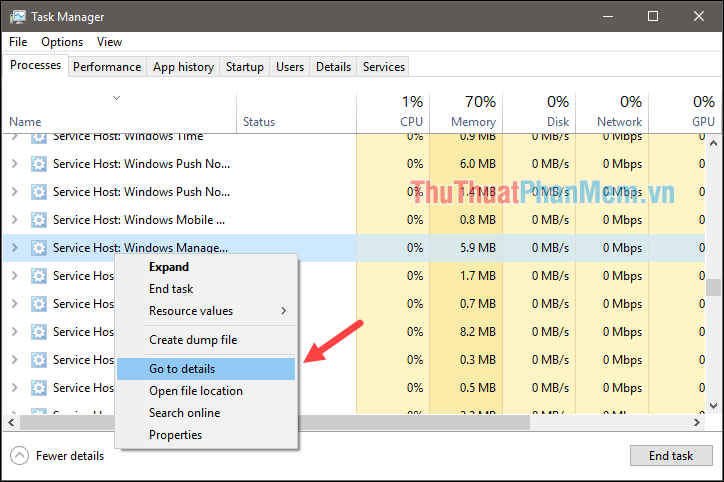Click the Fewer details link

[70, 456]
